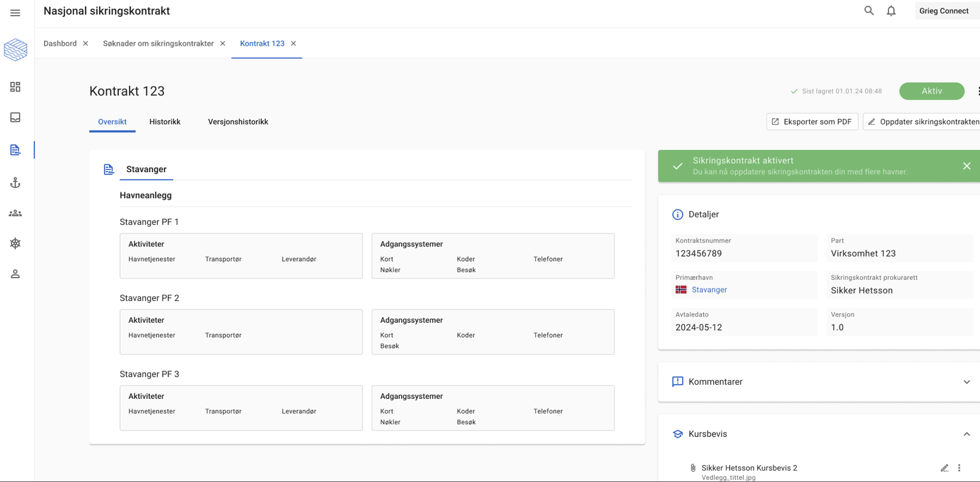This screenshot has width=980, height=482.
Task: Open the hamburger navigation menu
Action: click(15, 13)
